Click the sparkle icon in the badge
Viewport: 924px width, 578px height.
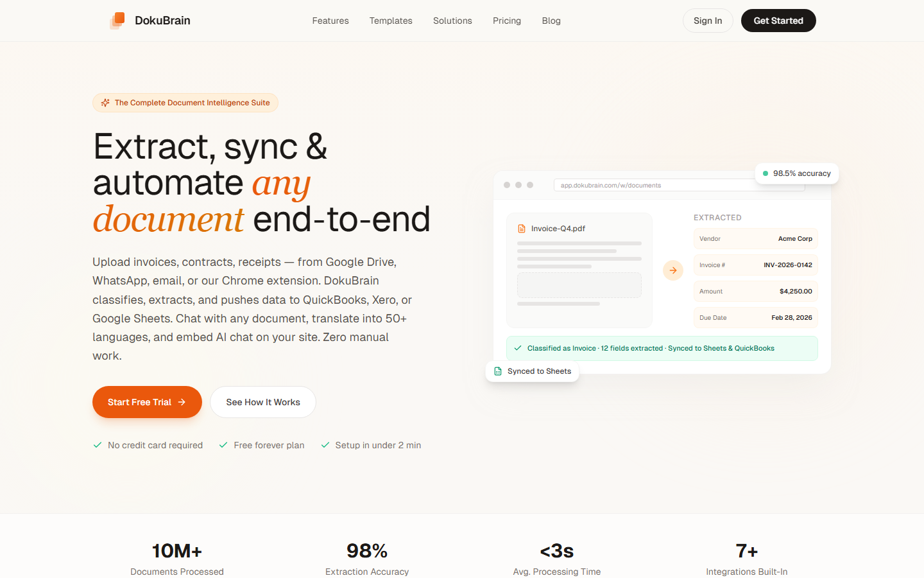pyautogui.click(x=105, y=102)
